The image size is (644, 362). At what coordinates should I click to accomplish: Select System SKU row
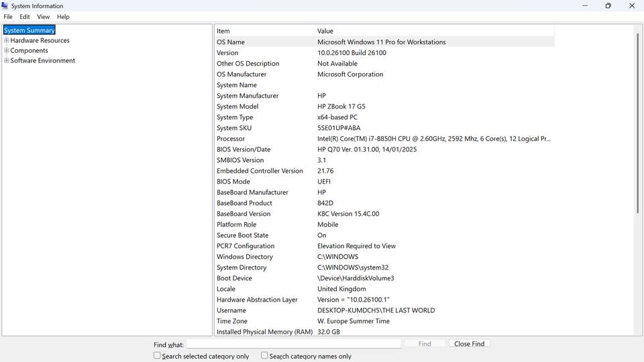[384, 127]
